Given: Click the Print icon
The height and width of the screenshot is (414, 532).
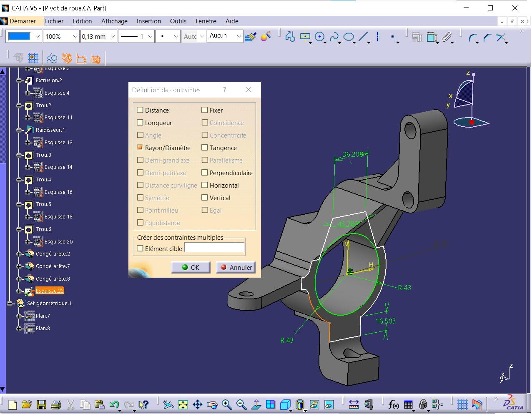Looking at the screenshot, I should 56,404.
